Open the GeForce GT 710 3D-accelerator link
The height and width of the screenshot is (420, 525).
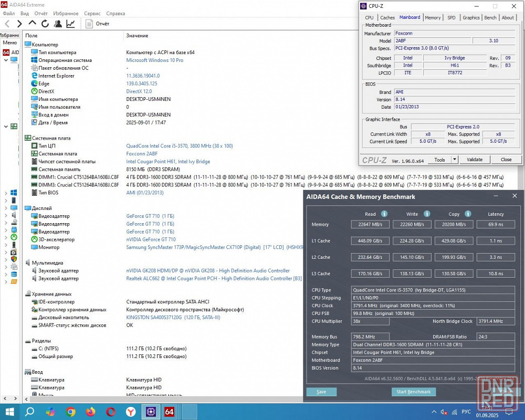(151, 239)
